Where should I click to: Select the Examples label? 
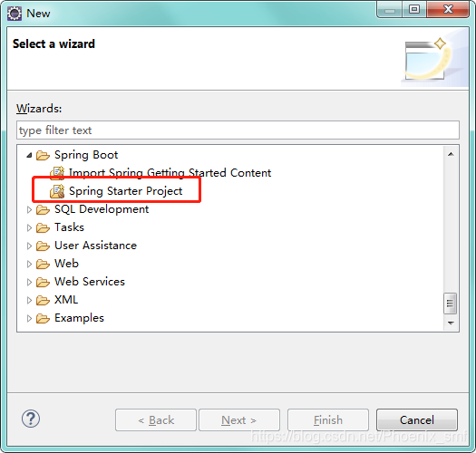(79, 318)
